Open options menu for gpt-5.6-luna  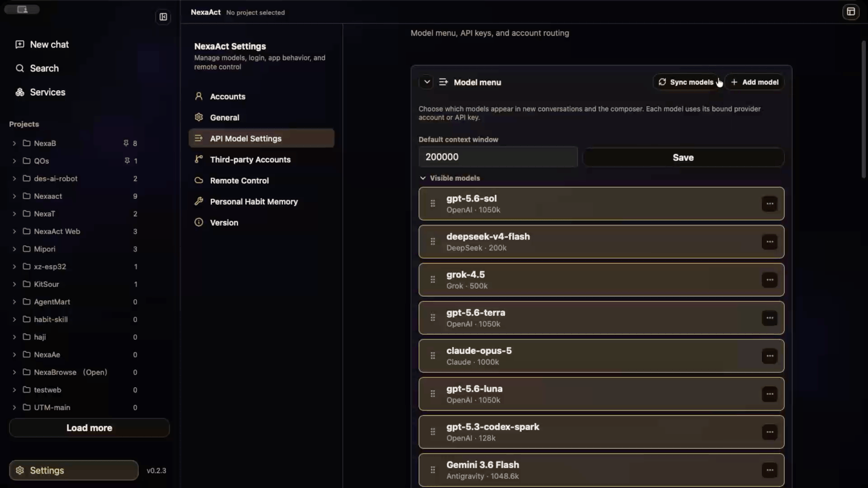[769, 394]
